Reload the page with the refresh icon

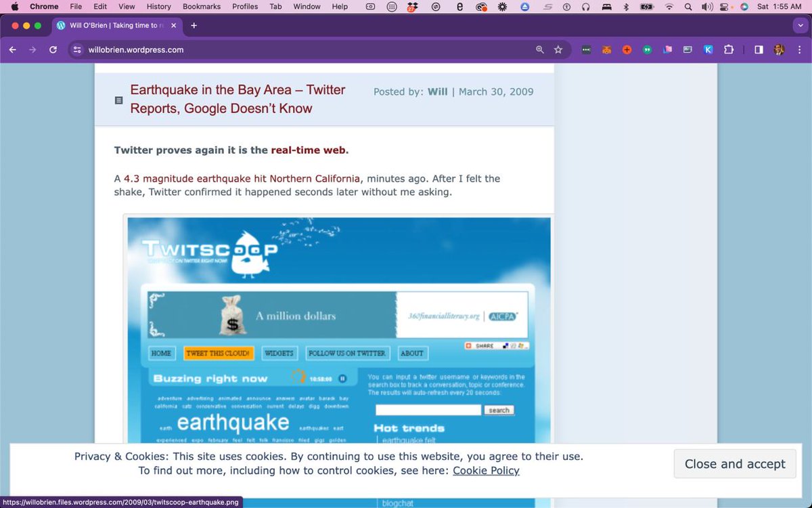click(53, 49)
